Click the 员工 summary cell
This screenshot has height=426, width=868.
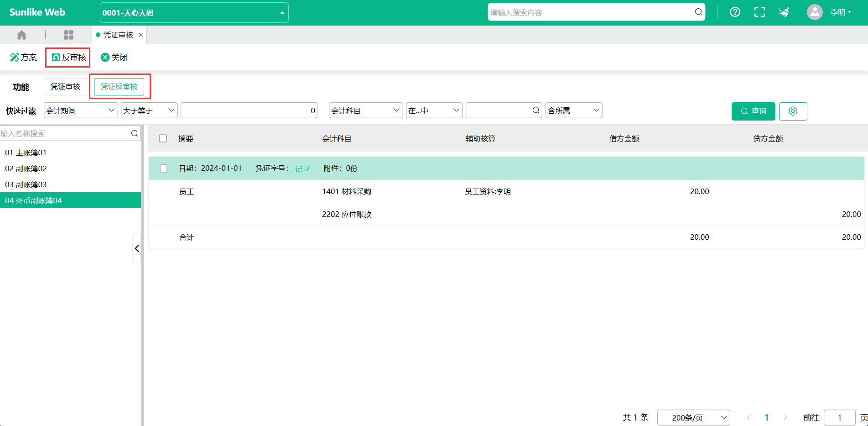[x=186, y=191]
